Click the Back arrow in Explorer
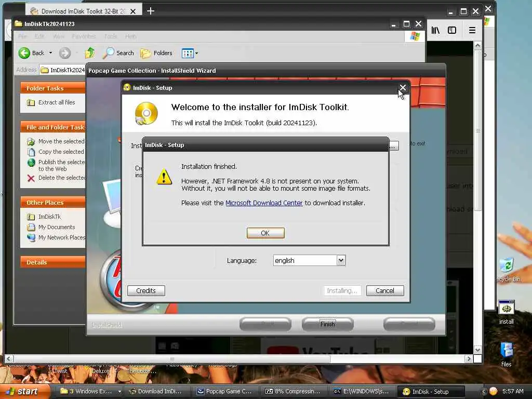The height and width of the screenshot is (399, 532). tap(24, 53)
